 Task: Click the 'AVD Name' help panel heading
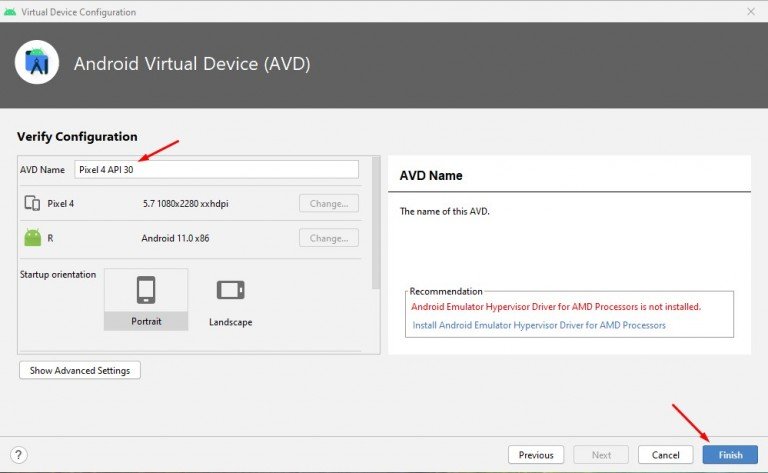[431, 175]
